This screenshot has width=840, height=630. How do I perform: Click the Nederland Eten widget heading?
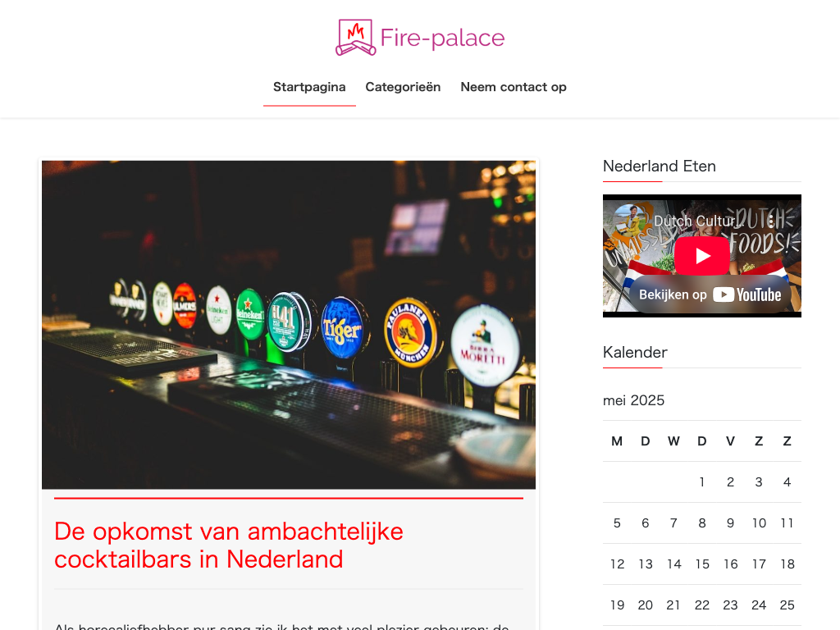click(660, 166)
